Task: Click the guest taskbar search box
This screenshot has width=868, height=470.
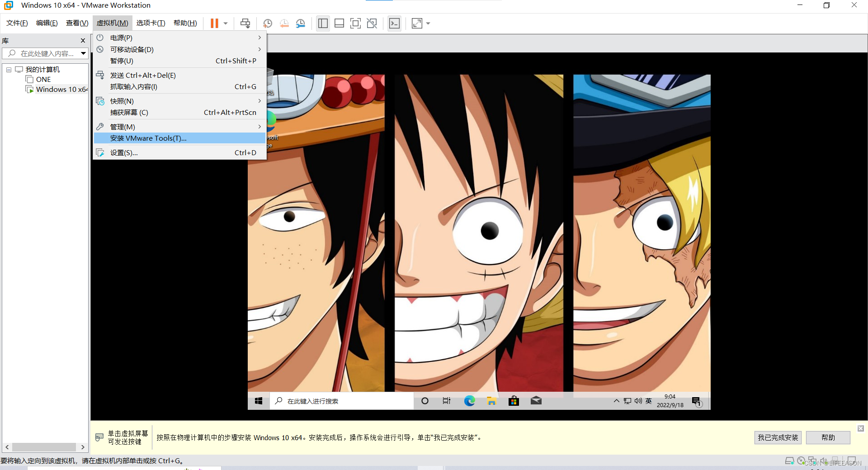Action: pos(342,401)
